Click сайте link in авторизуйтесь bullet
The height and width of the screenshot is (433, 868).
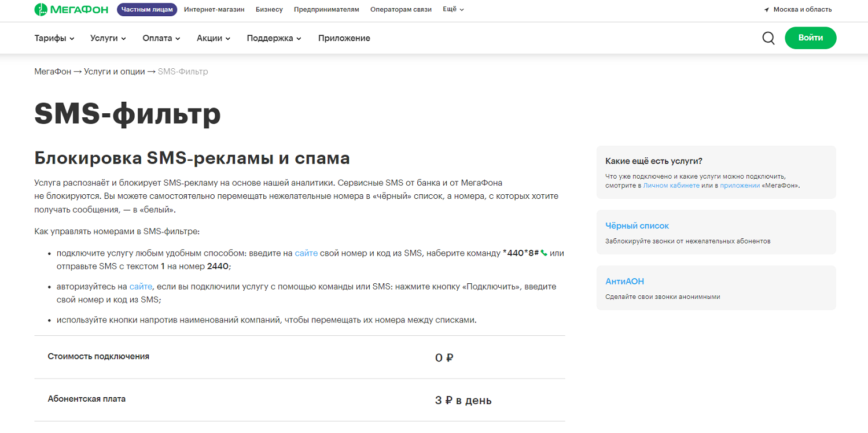click(x=141, y=286)
